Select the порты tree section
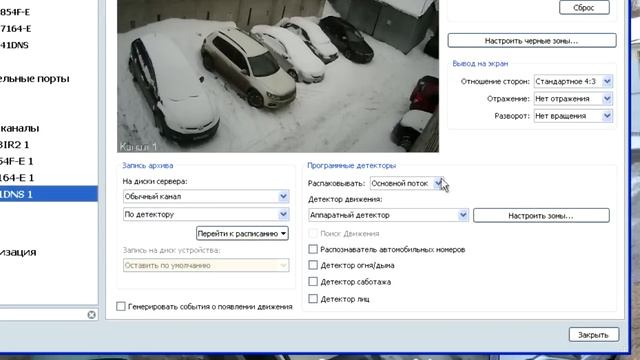This screenshot has width=640, height=360. (35, 79)
